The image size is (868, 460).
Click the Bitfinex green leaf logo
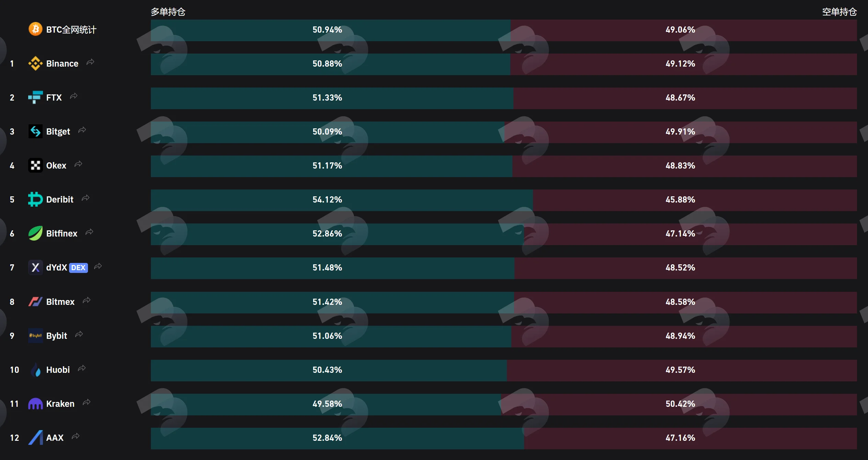point(35,233)
